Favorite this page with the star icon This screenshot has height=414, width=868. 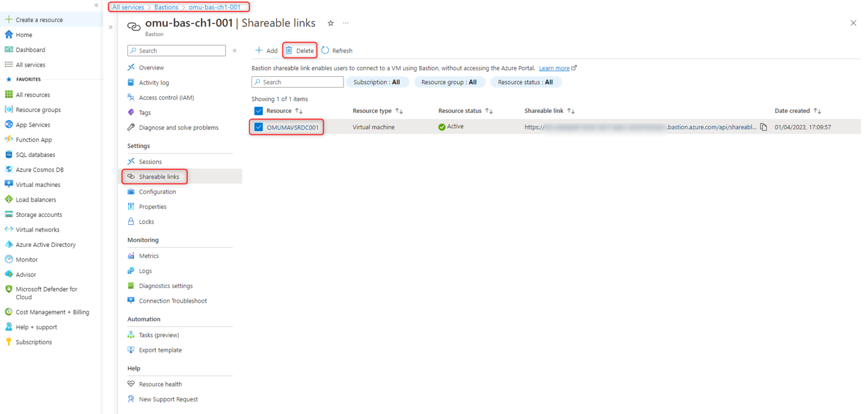(x=331, y=23)
